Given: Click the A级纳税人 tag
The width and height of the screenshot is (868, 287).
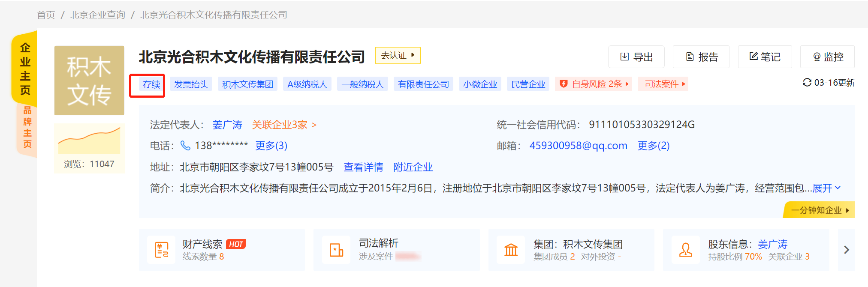Looking at the screenshot, I should pyautogui.click(x=307, y=84).
